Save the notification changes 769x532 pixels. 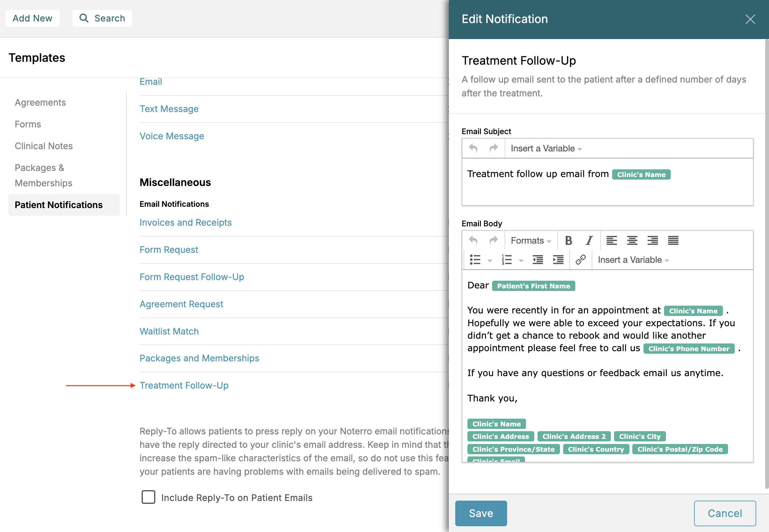click(x=481, y=513)
